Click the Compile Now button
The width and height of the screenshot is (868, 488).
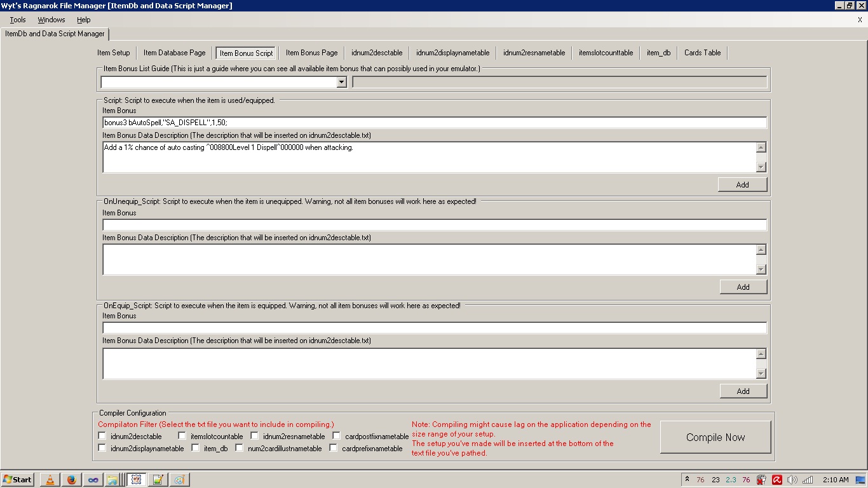pyautogui.click(x=715, y=437)
